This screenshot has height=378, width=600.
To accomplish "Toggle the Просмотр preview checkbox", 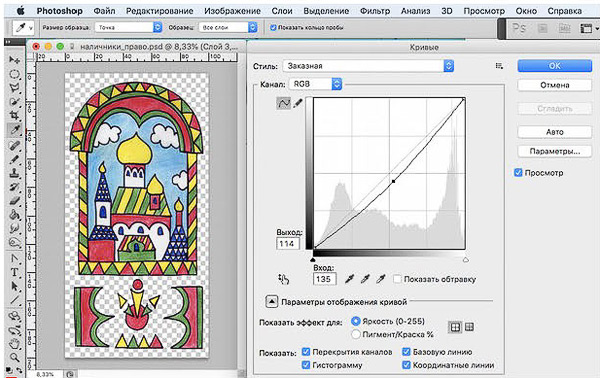I will (518, 173).
